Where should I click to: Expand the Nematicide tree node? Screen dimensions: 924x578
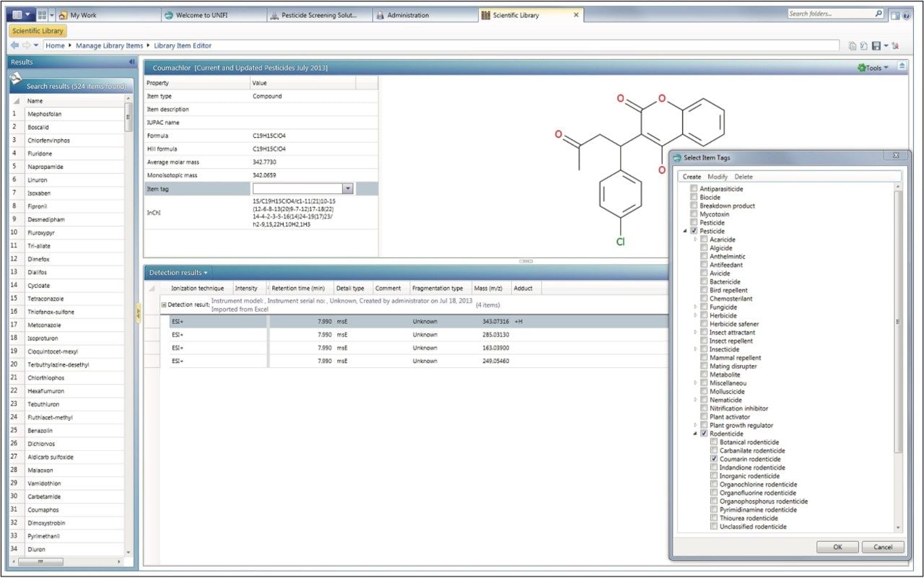point(696,400)
